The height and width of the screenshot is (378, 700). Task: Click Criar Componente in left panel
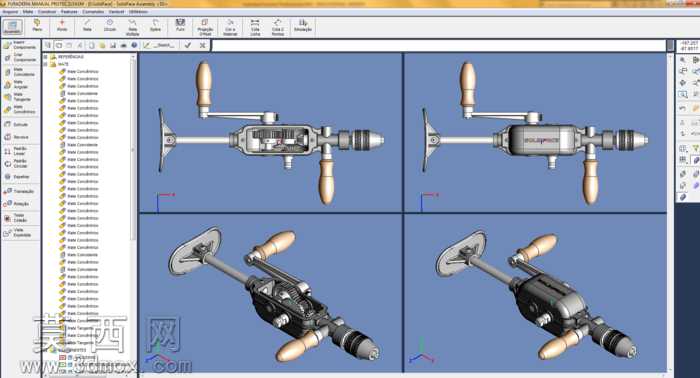(20, 57)
